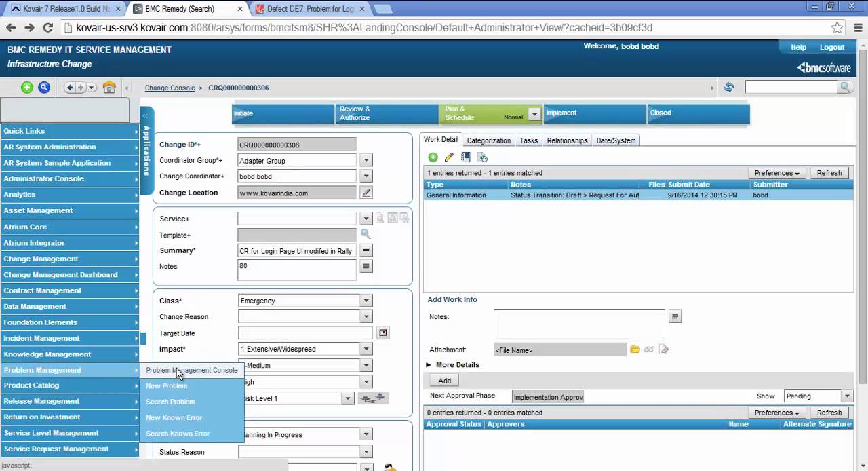Open the blue search magnifier icon
868x471 pixels.
click(44, 88)
